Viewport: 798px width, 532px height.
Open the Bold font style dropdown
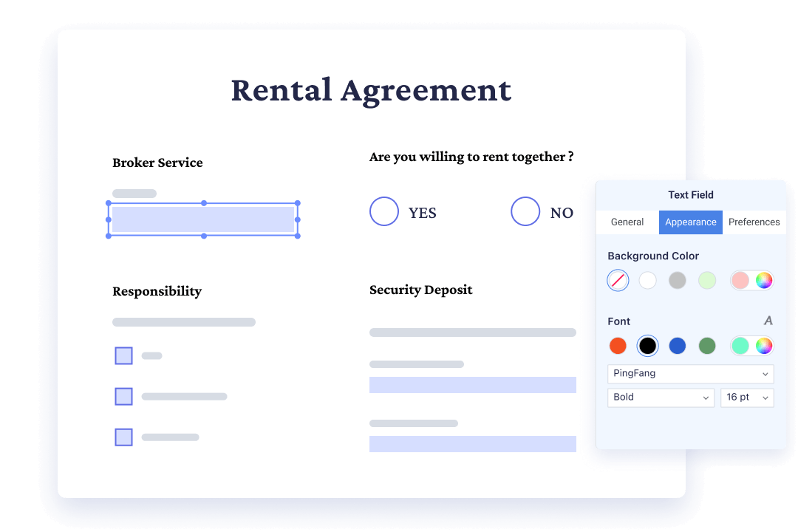click(x=661, y=398)
